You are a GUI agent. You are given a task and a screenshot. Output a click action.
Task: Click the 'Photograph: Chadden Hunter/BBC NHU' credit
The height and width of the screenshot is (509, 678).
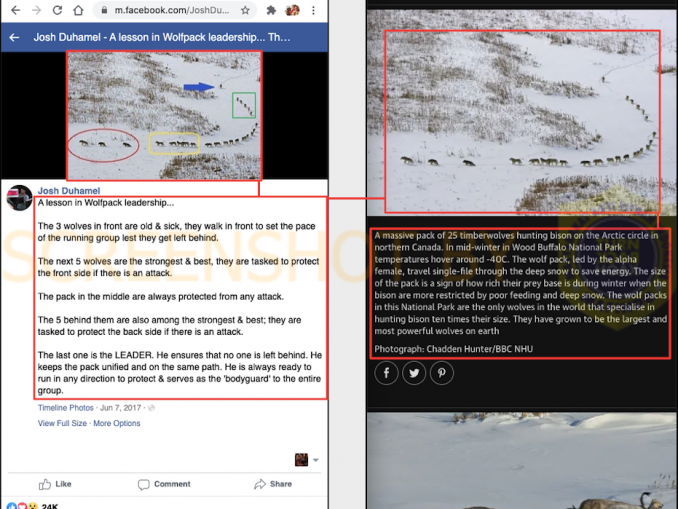pos(454,349)
